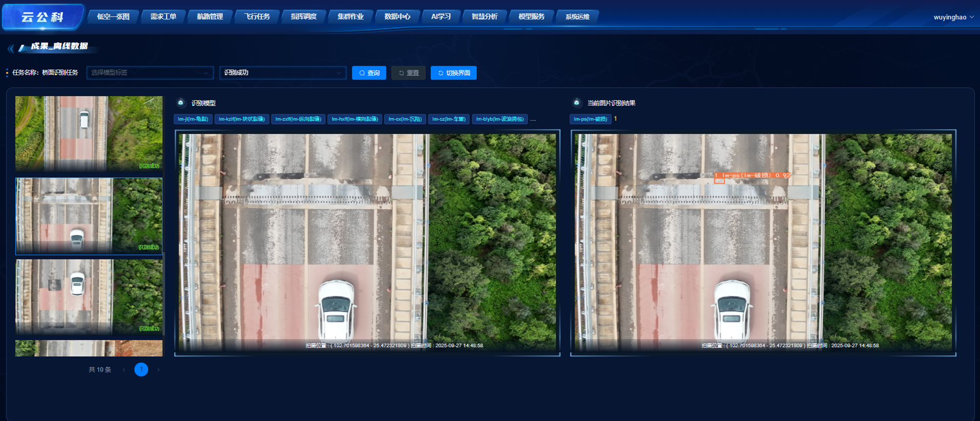Click the ellipsis after the model tags
This screenshot has height=421, width=980.
(533, 120)
